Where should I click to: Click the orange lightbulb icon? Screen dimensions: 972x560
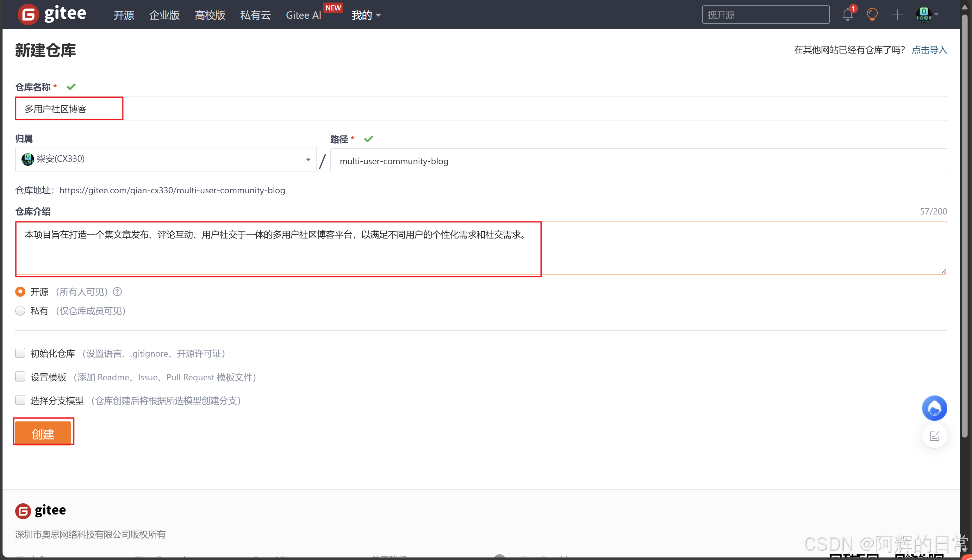click(x=872, y=15)
